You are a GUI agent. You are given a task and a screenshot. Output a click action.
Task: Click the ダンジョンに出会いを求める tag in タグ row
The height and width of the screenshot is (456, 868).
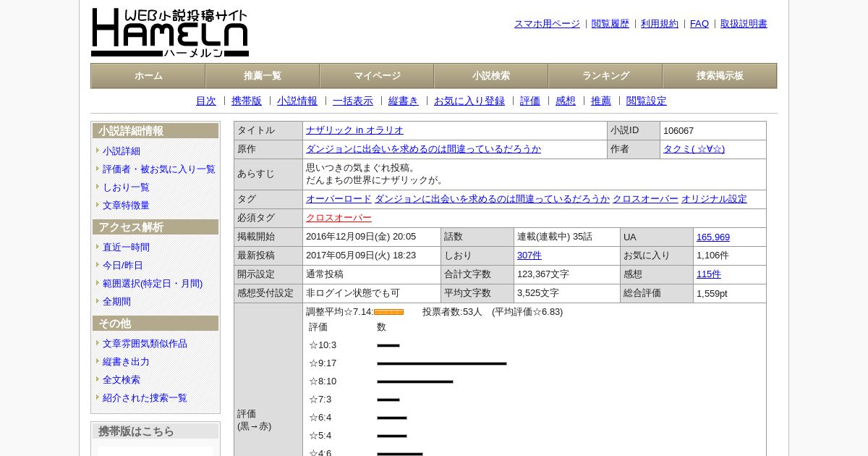(492, 199)
